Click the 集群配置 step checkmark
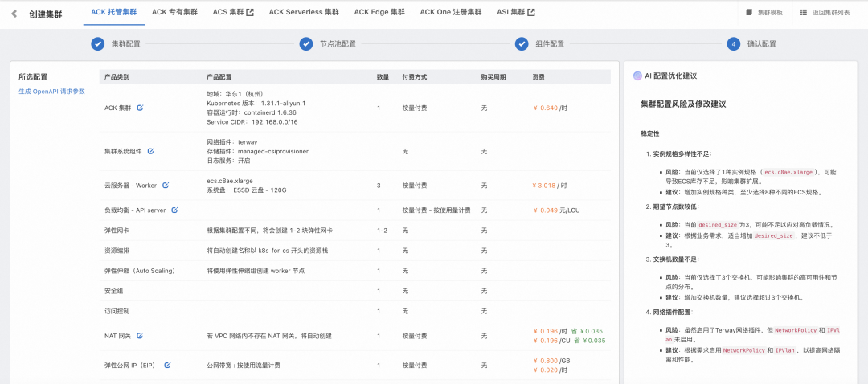The height and width of the screenshot is (384, 868). tap(98, 43)
